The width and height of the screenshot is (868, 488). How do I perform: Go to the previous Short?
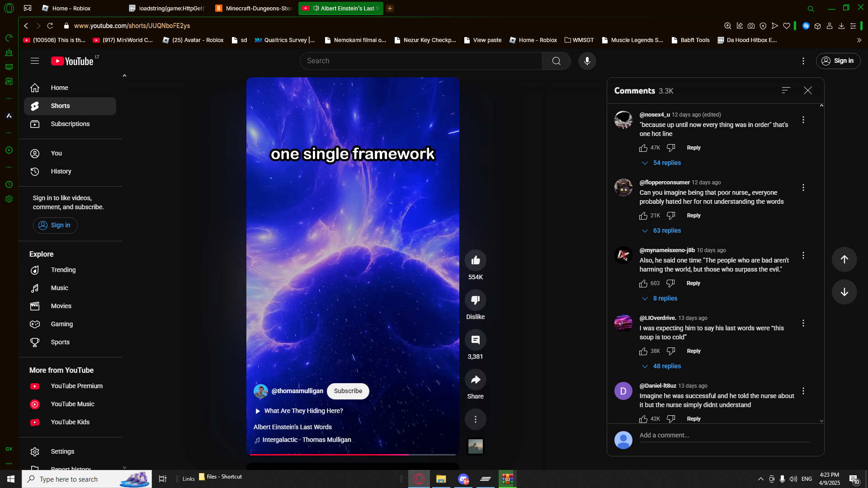(x=844, y=259)
